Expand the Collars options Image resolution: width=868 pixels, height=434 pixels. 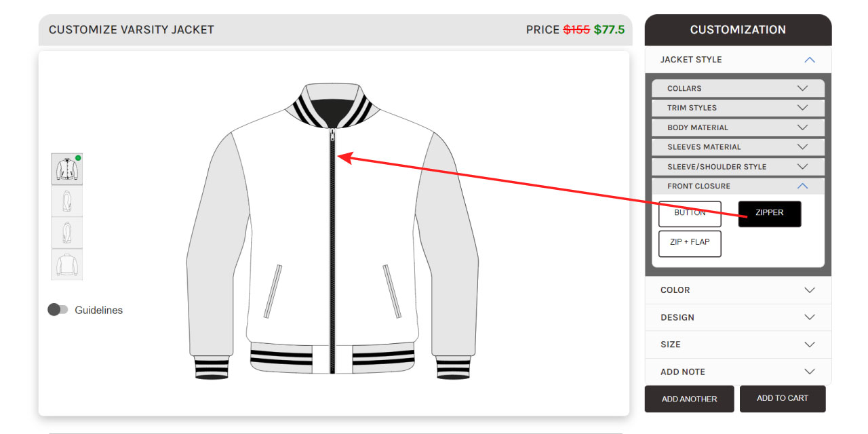click(x=738, y=88)
